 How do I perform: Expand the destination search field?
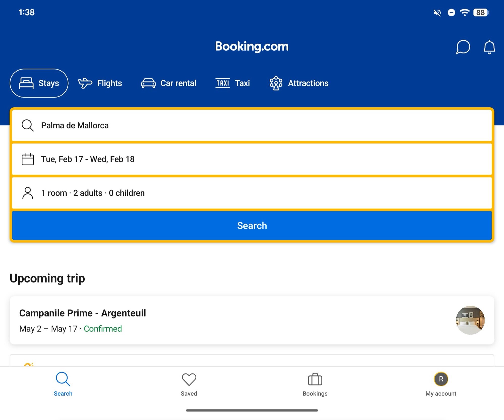252,125
